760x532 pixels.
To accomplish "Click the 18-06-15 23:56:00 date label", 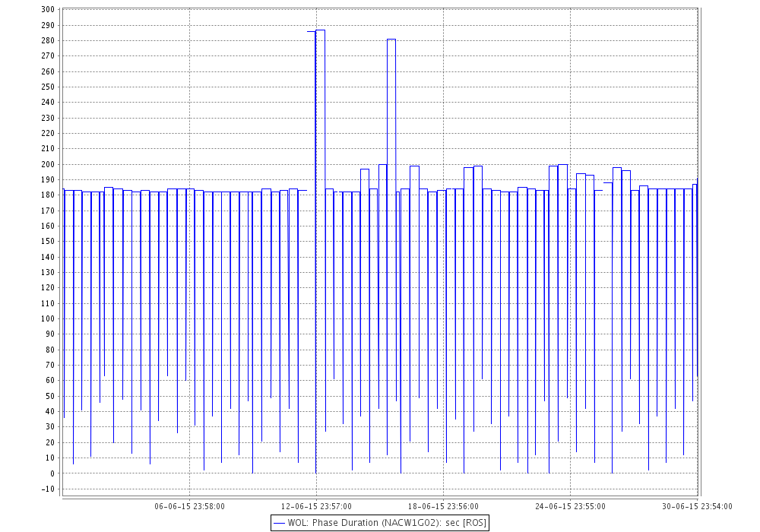I will pos(443,506).
